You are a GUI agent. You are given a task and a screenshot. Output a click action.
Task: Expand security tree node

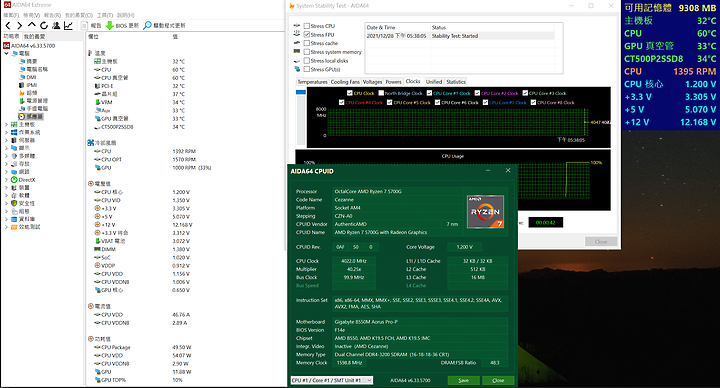tap(6, 203)
